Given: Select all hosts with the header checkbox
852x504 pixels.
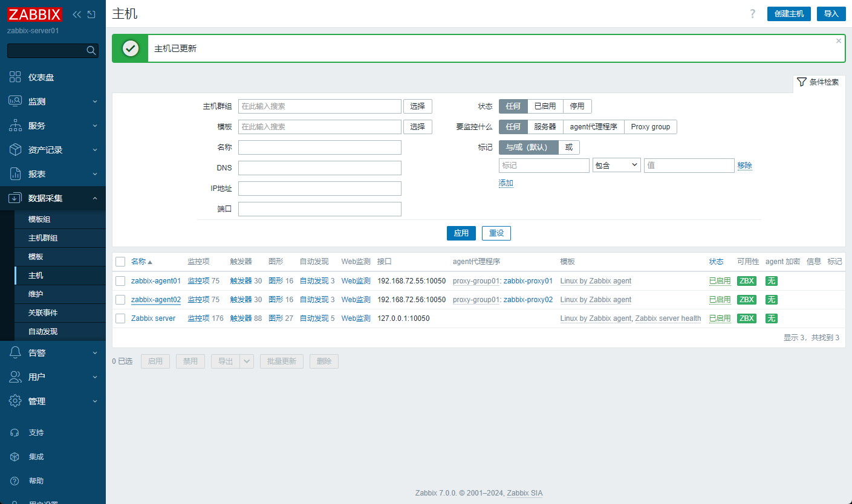Looking at the screenshot, I should (x=120, y=261).
